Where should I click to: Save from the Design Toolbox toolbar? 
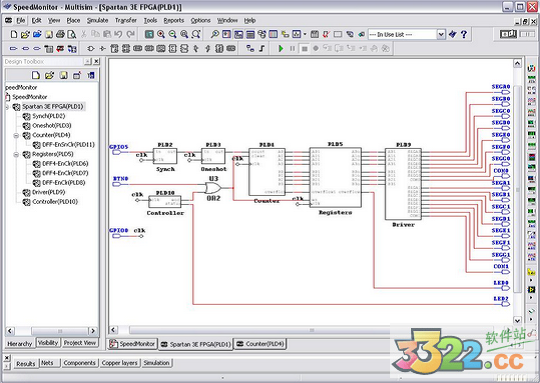point(63,75)
